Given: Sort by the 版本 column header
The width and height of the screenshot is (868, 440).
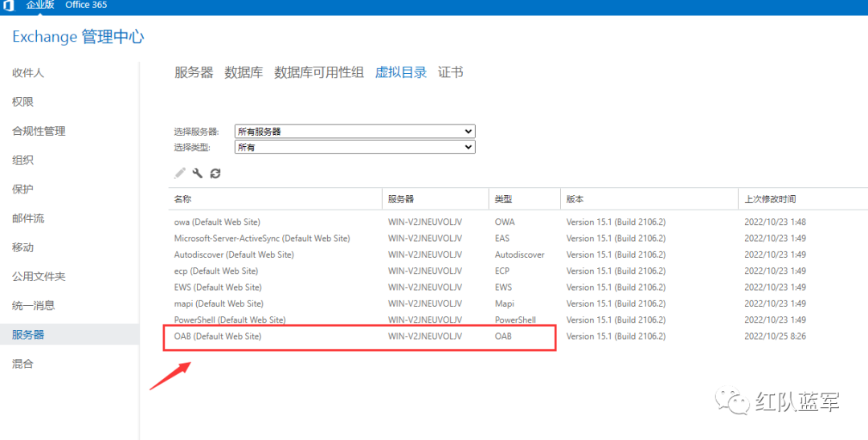Looking at the screenshot, I should (x=649, y=199).
